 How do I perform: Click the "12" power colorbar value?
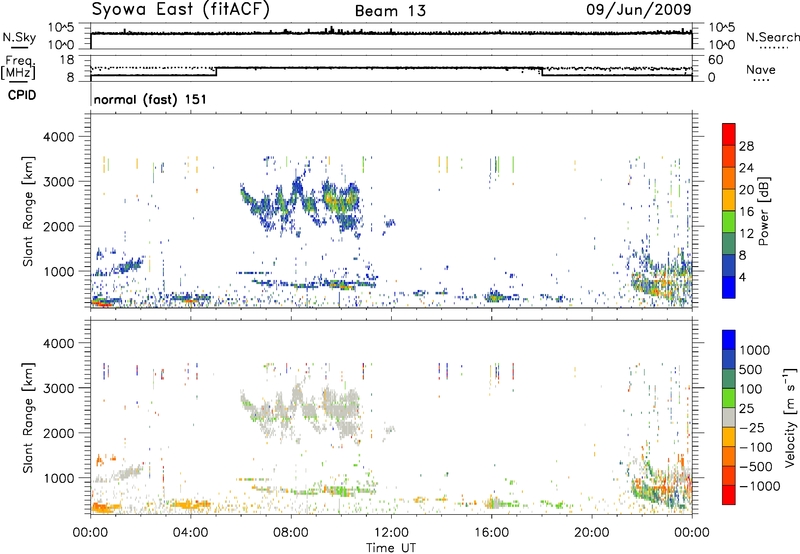pyautogui.click(x=746, y=234)
